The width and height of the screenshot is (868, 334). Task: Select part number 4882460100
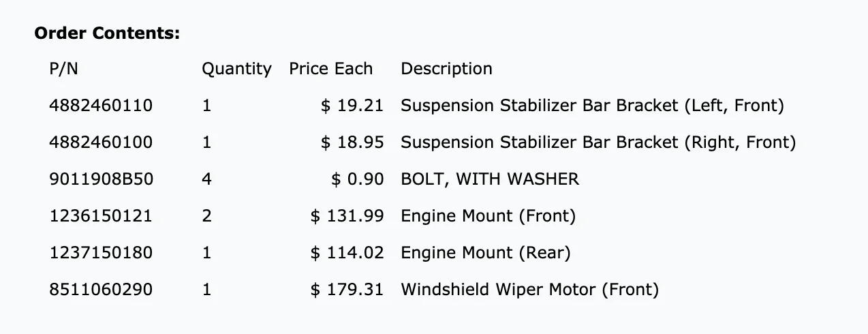point(101,142)
